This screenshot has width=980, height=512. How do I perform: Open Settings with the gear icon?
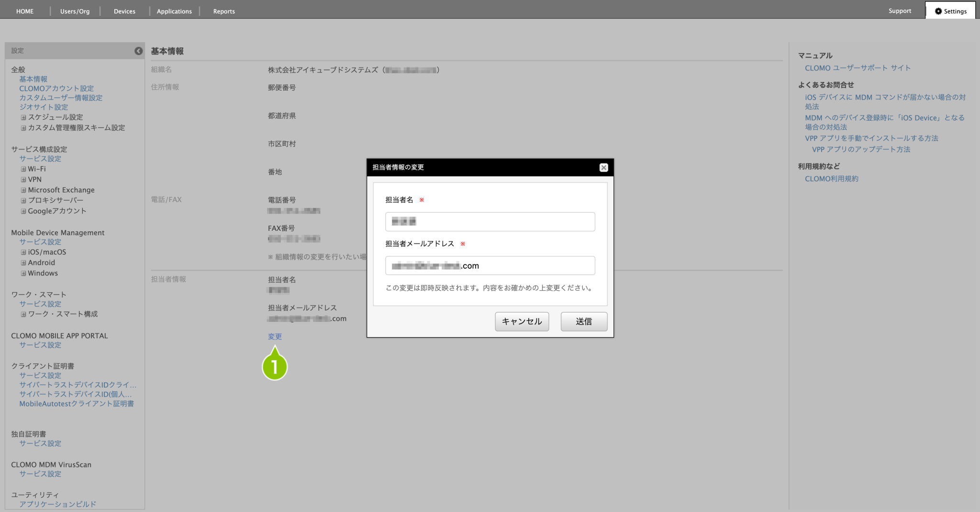click(950, 11)
